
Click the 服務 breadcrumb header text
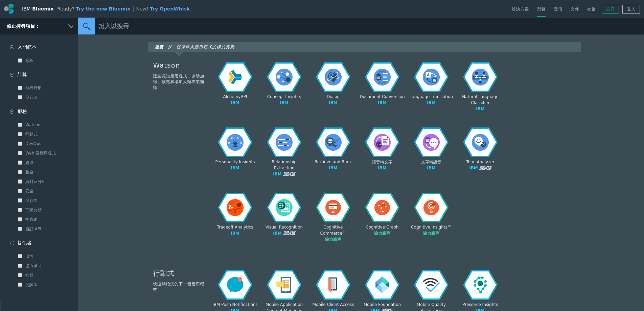(x=159, y=47)
